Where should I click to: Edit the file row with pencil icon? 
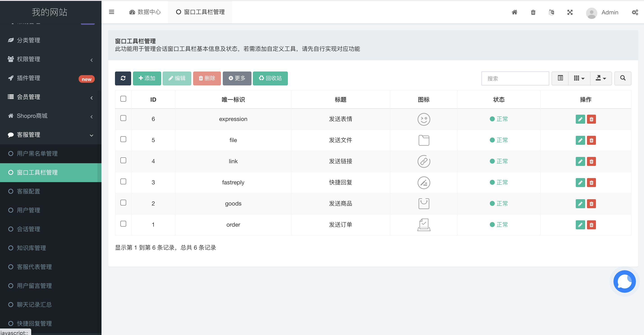pos(580,140)
